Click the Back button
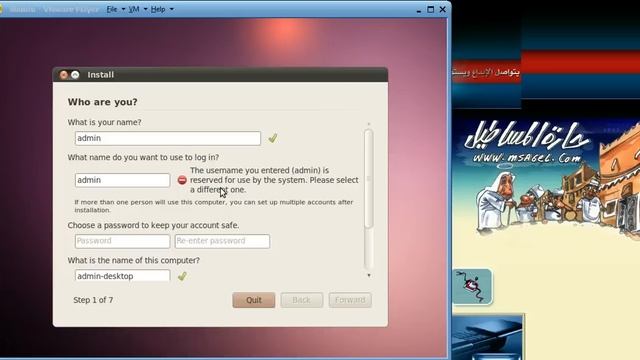This screenshot has width=640, height=360. tap(302, 300)
